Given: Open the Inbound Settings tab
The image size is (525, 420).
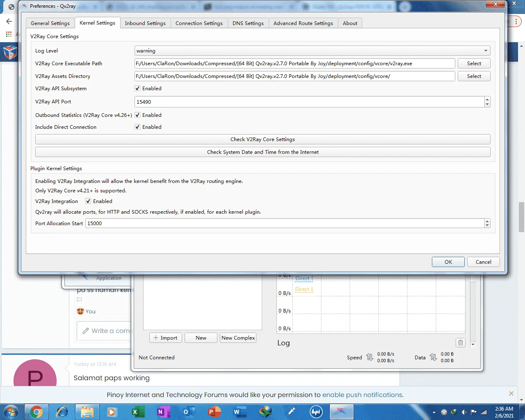Looking at the screenshot, I should tap(145, 23).
